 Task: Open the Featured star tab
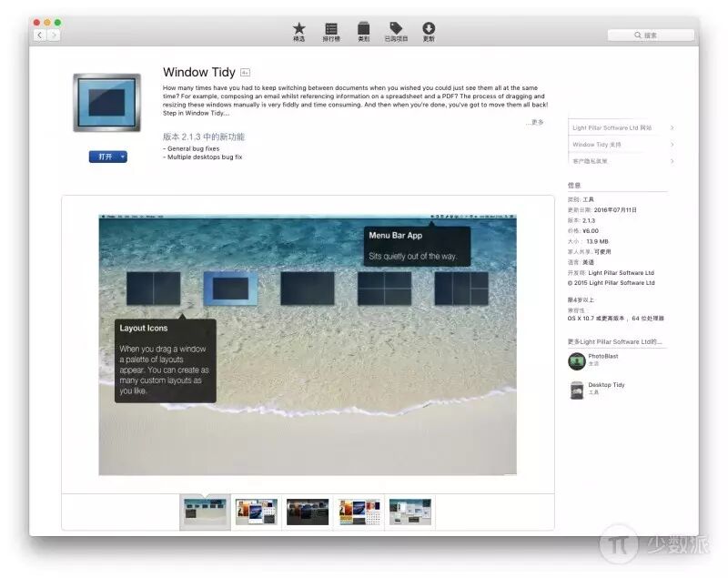[x=299, y=32]
